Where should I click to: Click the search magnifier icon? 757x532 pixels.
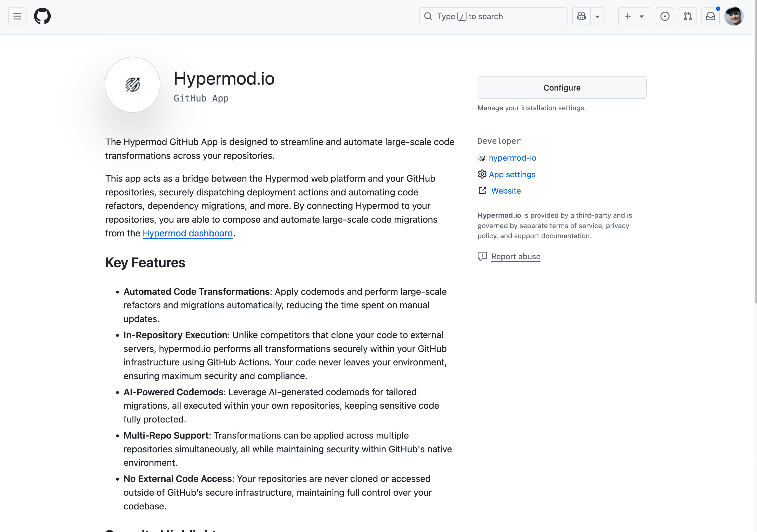(428, 16)
